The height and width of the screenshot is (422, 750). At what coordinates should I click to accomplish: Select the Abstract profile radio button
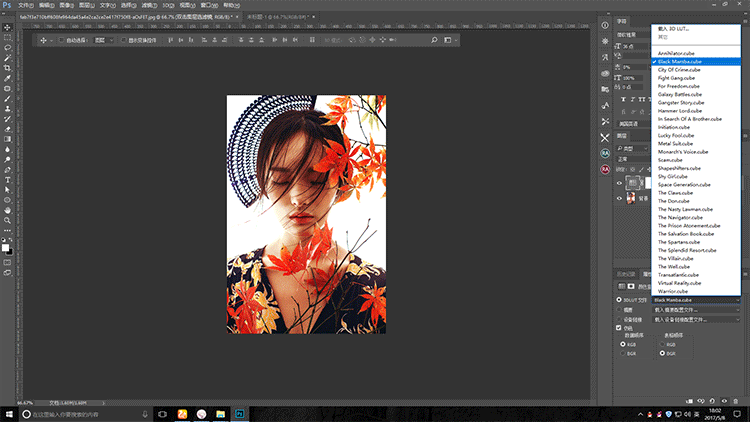click(619, 310)
